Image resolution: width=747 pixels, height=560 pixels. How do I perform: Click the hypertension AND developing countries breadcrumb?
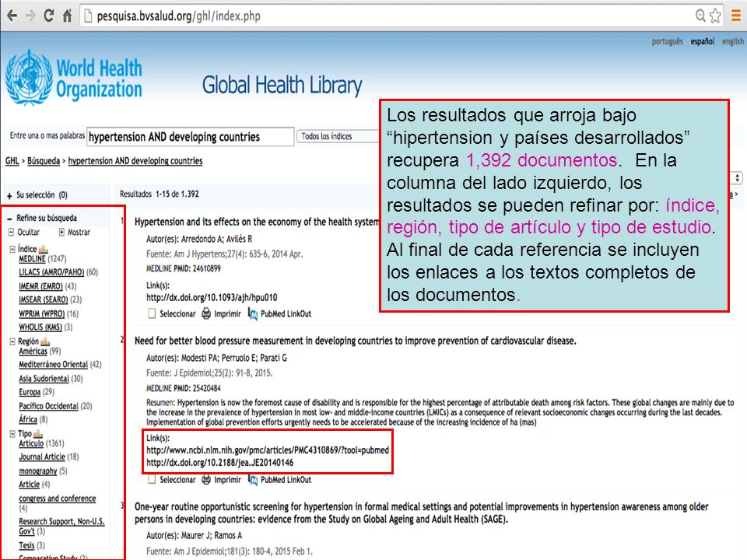(x=135, y=161)
